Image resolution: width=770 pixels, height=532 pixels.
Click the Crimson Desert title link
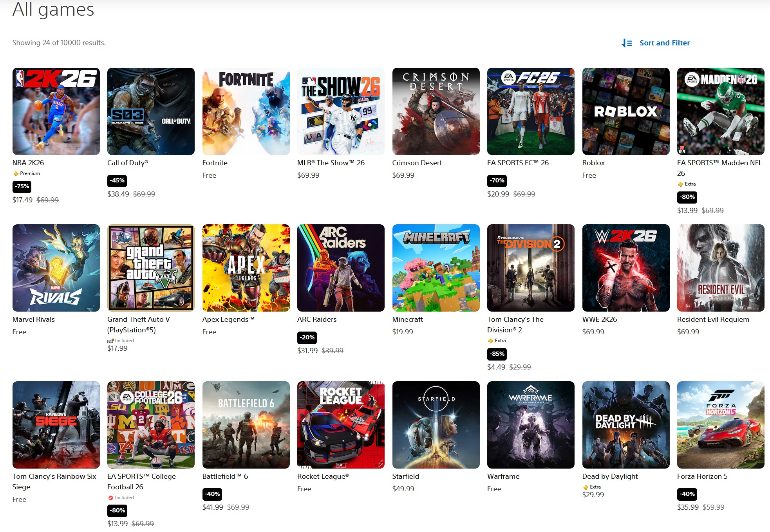(x=417, y=163)
